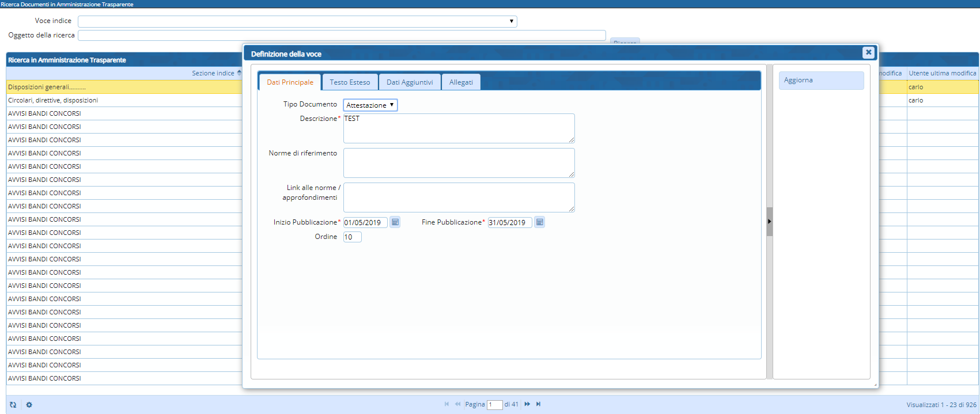This screenshot has width=980, height=414.
Task: Switch to the Testo Esteso tab
Action: 350,82
